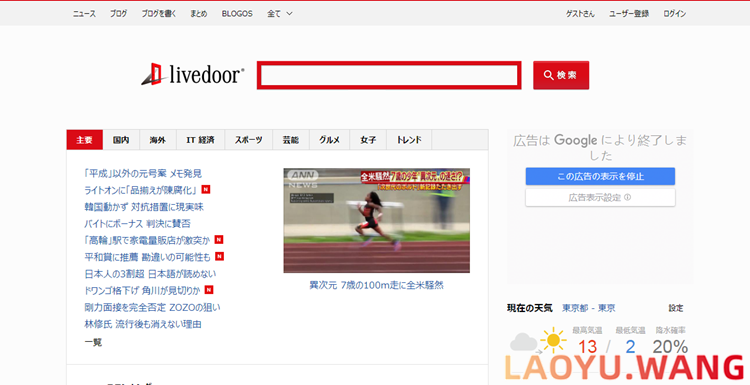Switch to the 国内 news tab
This screenshot has width=750, height=385.
point(121,140)
